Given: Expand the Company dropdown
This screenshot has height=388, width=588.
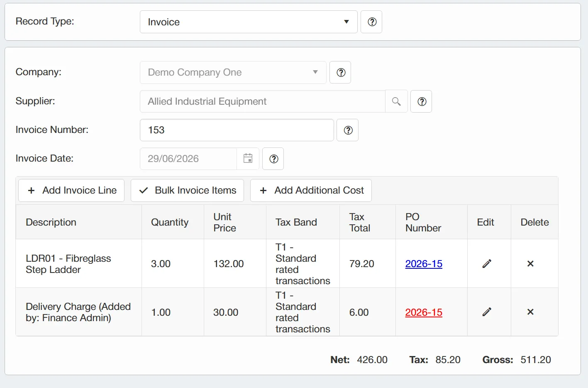Looking at the screenshot, I should [315, 72].
